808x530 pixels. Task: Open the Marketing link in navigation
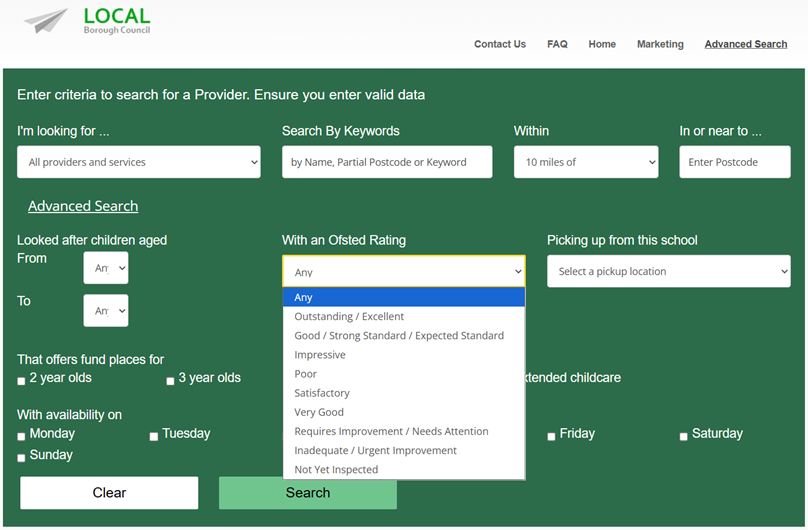660,44
